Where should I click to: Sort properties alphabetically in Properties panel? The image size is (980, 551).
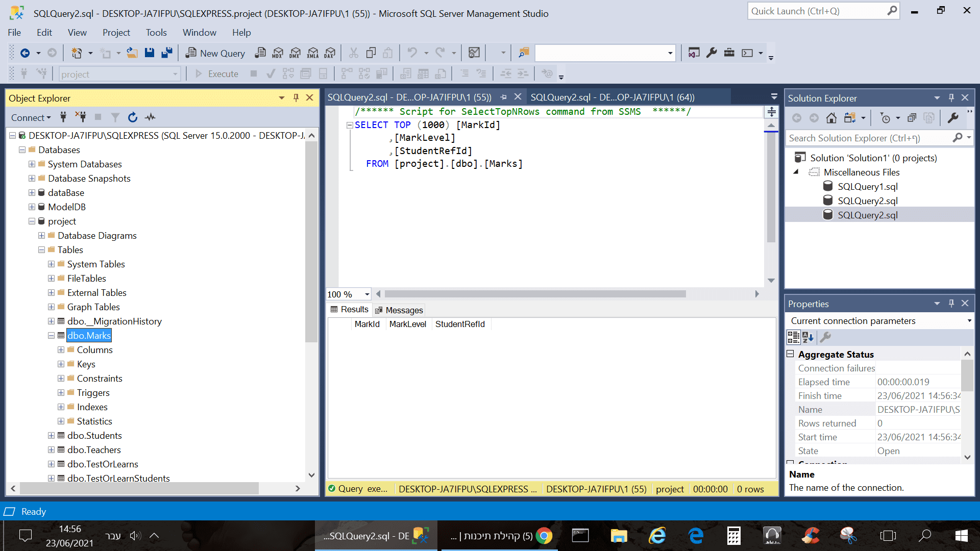click(x=808, y=337)
